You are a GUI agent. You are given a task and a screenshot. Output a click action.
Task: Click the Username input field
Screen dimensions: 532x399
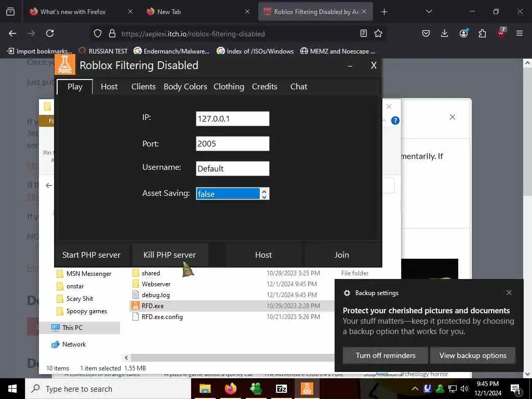pos(232,169)
